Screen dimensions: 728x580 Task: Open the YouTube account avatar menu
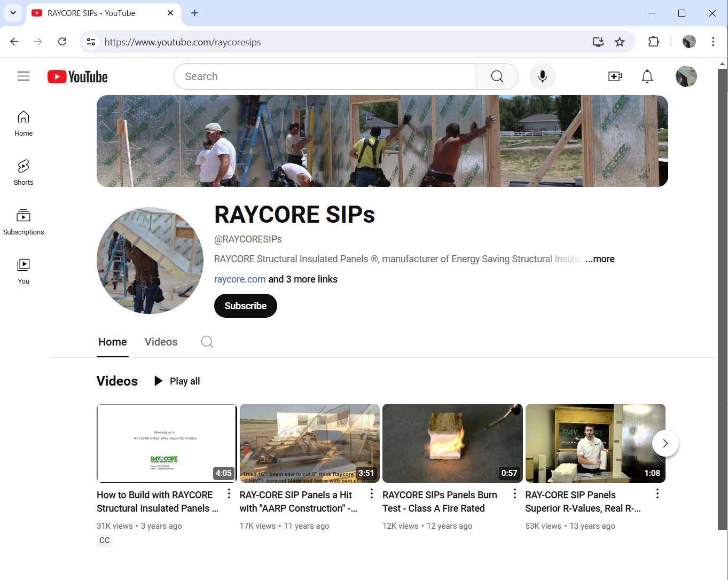point(686,76)
